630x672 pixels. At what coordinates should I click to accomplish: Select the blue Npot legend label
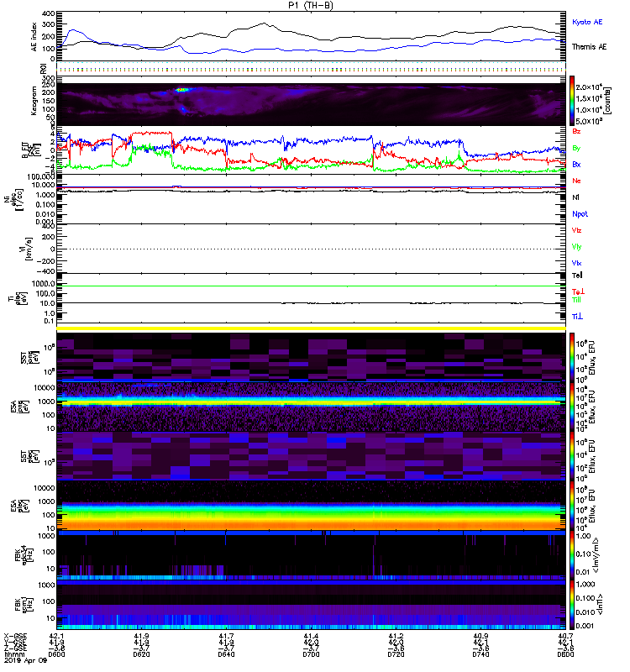click(580, 214)
